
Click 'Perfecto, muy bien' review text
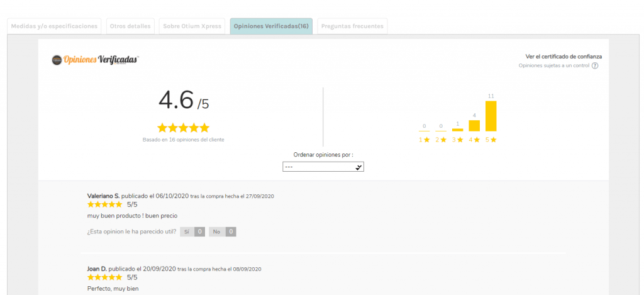(x=113, y=289)
